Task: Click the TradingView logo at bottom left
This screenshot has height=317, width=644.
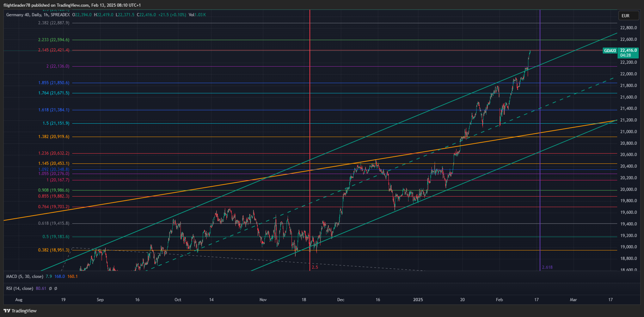Action: click(20, 311)
